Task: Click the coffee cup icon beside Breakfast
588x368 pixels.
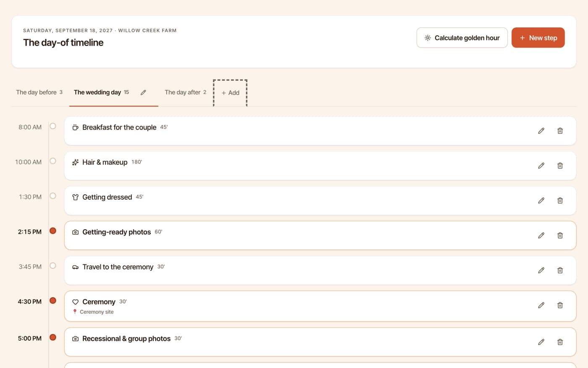Action: click(x=75, y=127)
